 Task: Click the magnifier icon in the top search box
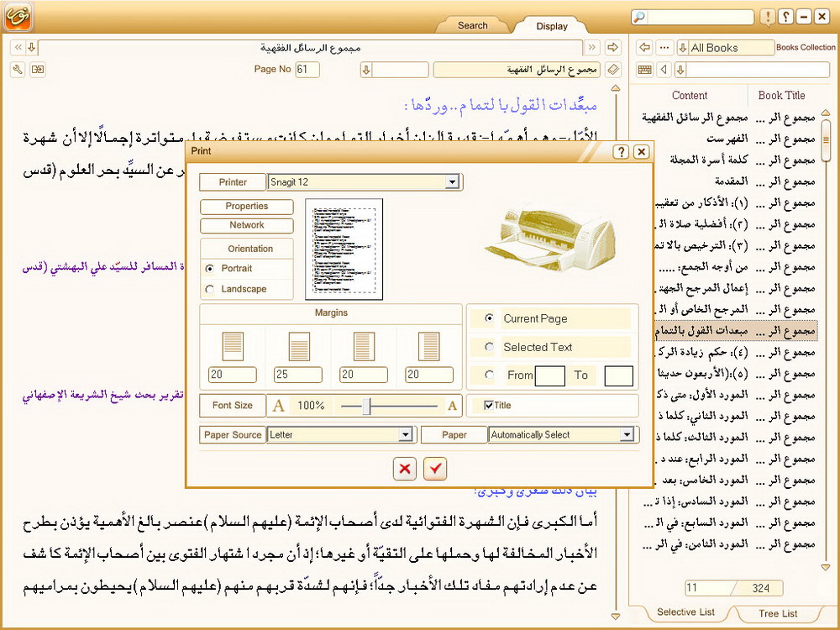tap(639, 17)
